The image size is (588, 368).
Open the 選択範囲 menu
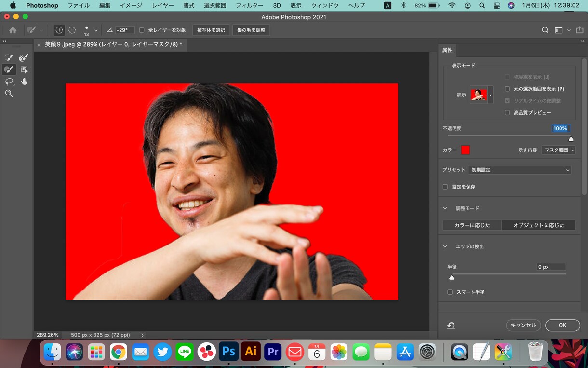215,5
